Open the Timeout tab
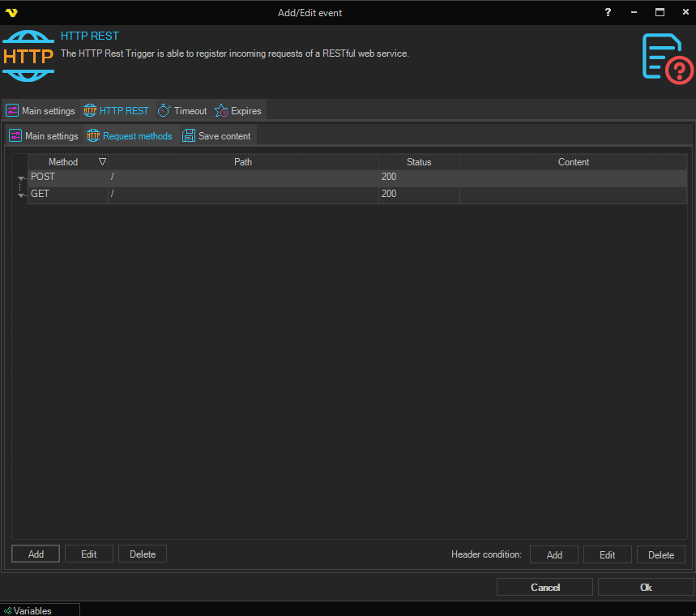 pyautogui.click(x=182, y=110)
